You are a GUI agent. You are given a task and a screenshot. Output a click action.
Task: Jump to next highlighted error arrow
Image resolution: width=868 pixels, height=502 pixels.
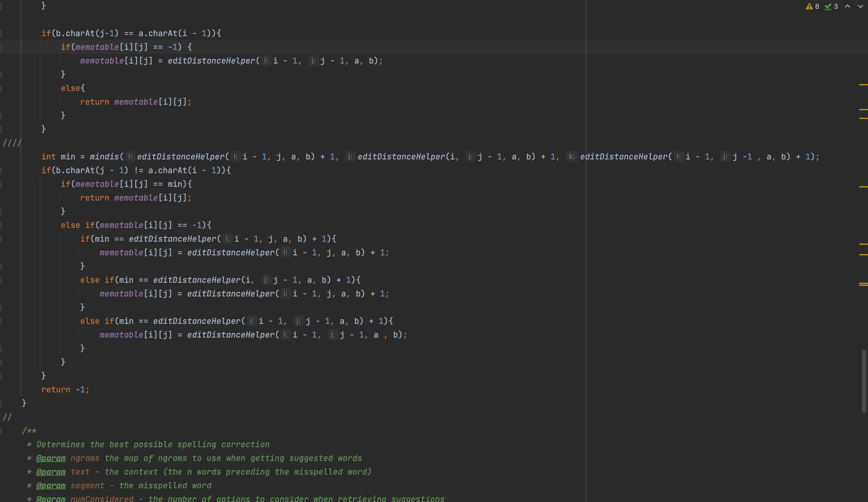point(861,6)
